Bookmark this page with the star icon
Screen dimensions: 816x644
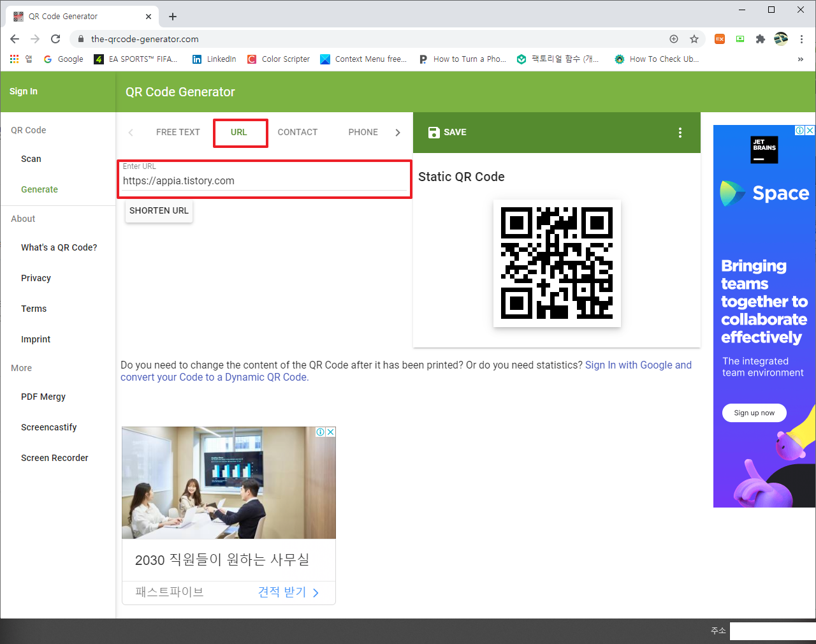[694, 39]
